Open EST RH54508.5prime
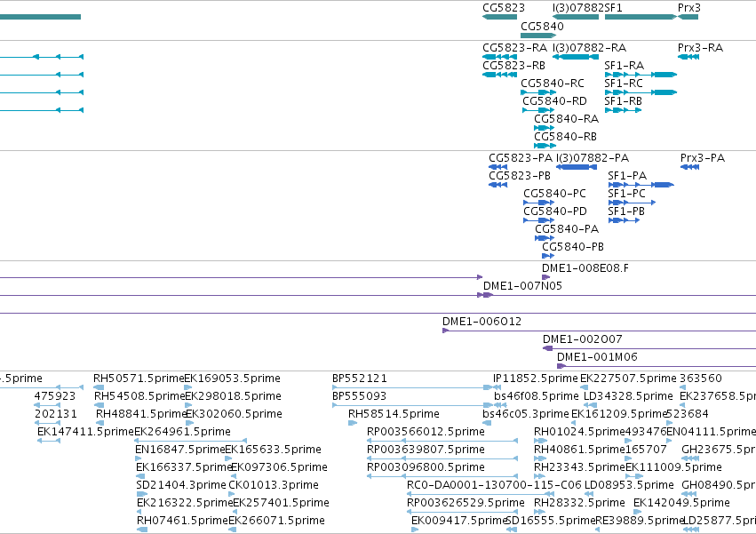 (x=99, y=405)
